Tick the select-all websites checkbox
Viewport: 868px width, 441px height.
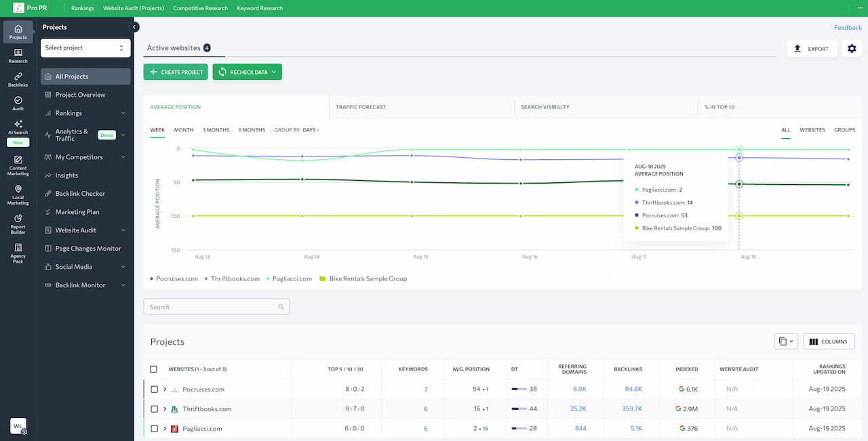click(x=153, y=369)
